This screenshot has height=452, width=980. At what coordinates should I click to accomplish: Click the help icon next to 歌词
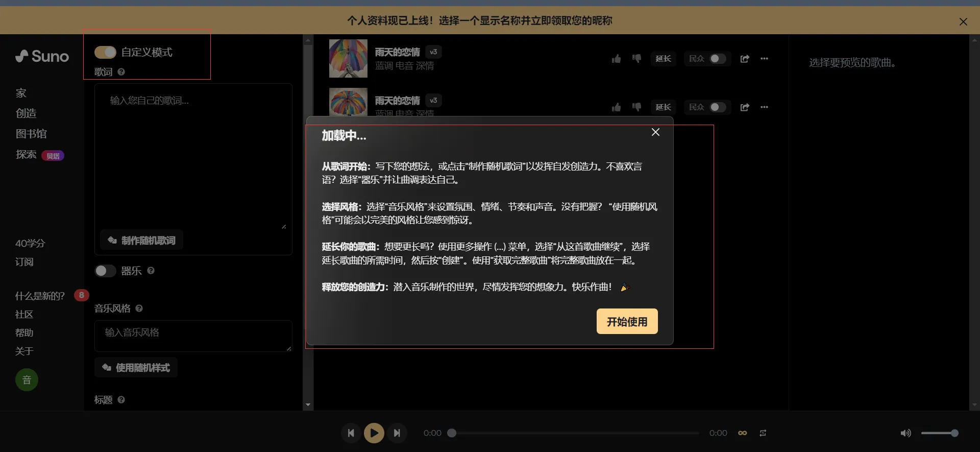(x=121, y=72)
